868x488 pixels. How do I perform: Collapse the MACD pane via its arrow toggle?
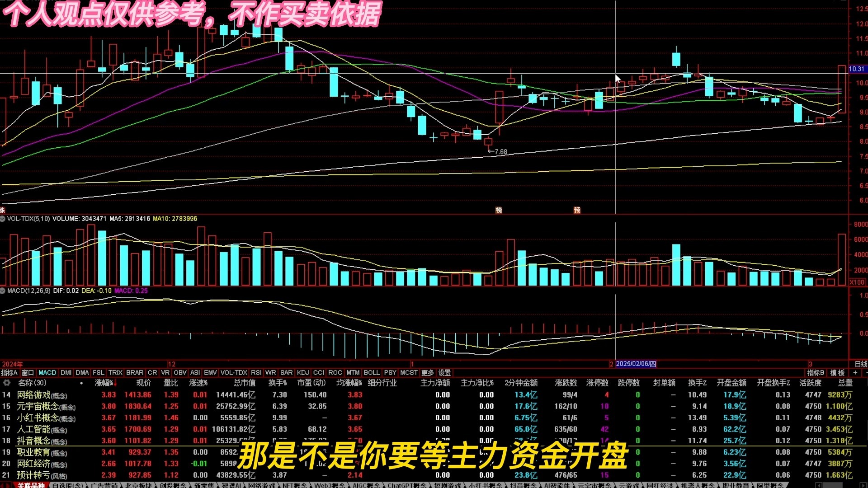(x=4, y=291)
